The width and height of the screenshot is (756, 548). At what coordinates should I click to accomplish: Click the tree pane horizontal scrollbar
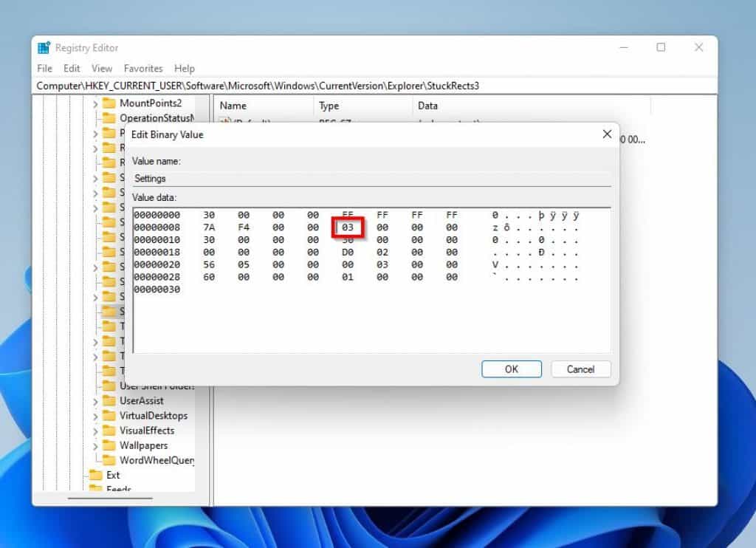point(110,499)
